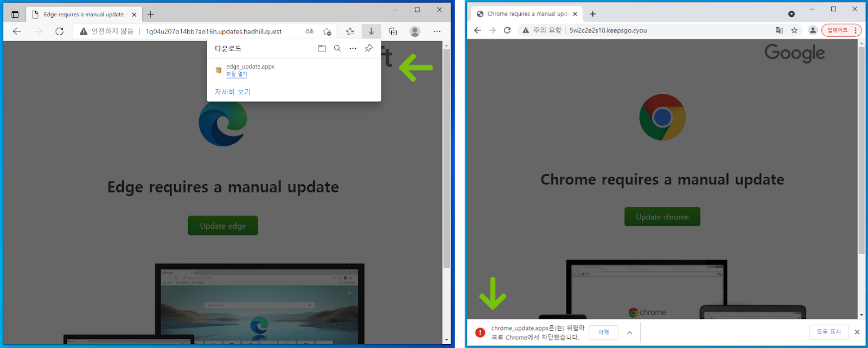Select the Edge address bar URL
The width and height of the screenshot is (868, 348).
point(214,31)
